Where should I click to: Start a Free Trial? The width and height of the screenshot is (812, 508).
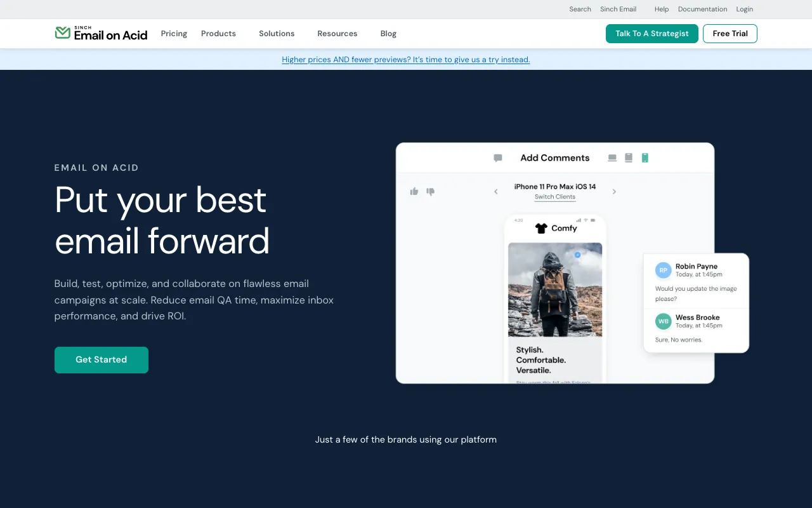(730, 33)
